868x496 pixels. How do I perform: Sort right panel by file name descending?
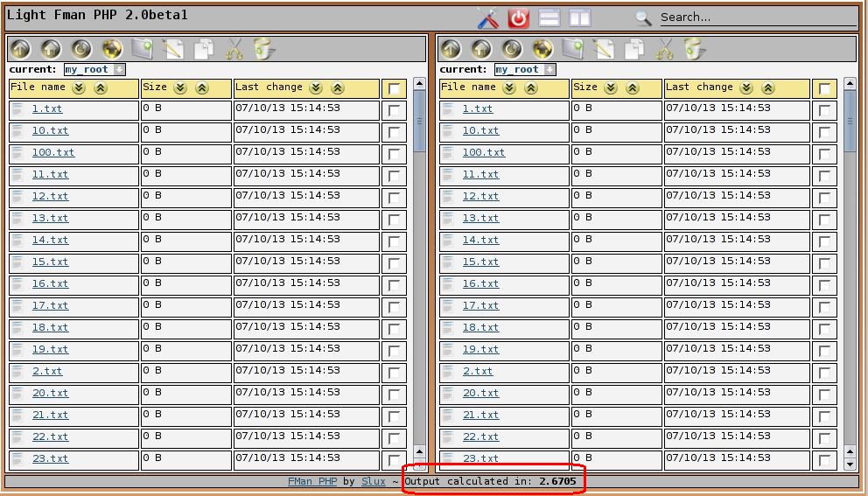(510, 88)
